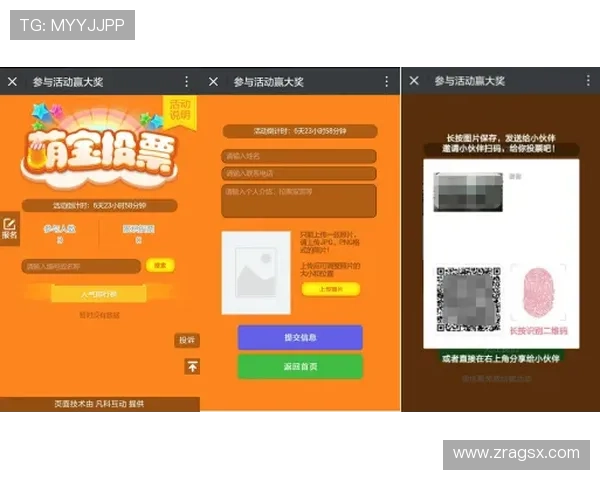Click the countdown bar under the 萌宝投票 logo
Screen dimensions: 600x480
(99, 206)
